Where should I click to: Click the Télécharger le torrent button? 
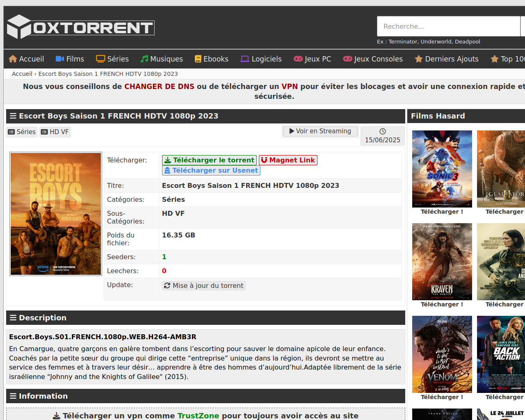209,160
